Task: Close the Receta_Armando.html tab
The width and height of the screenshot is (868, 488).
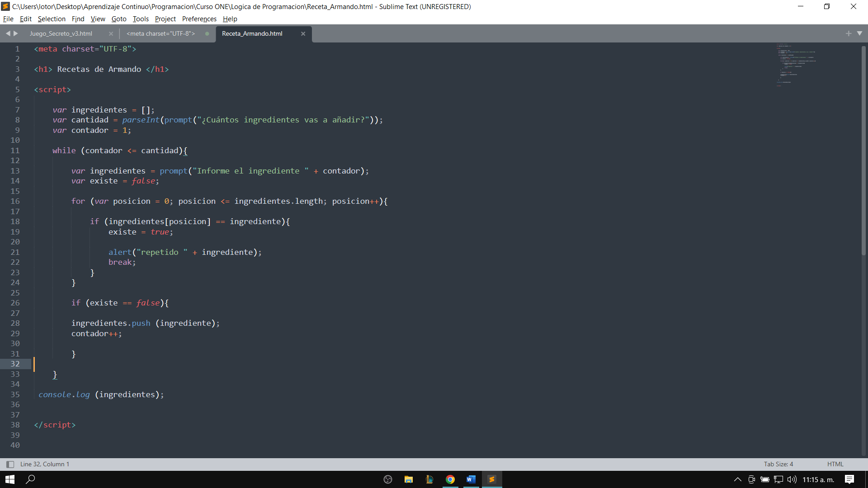Action: [303, 34]
